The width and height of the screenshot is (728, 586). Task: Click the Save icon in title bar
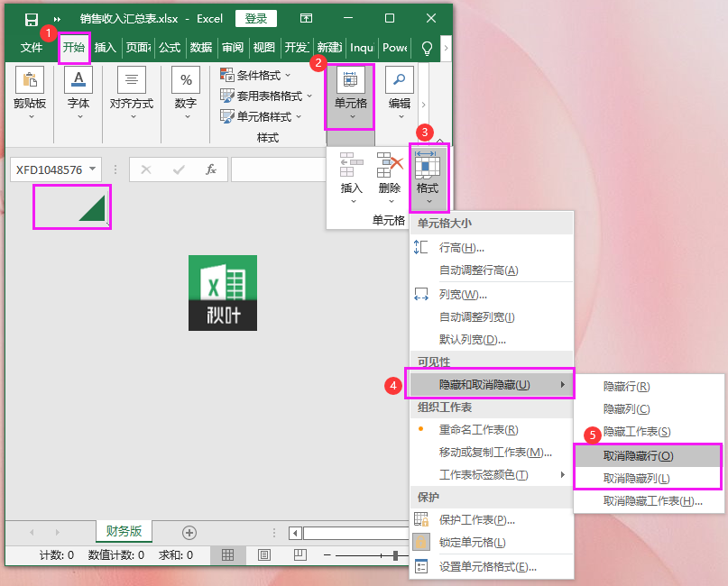pyautogui.click(x=31, y=19)
